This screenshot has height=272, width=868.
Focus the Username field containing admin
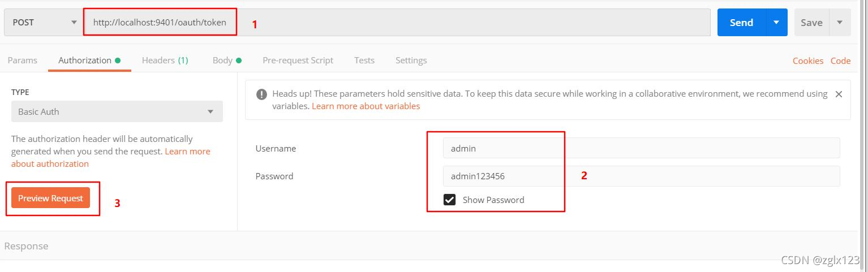(x=641, y=148)
